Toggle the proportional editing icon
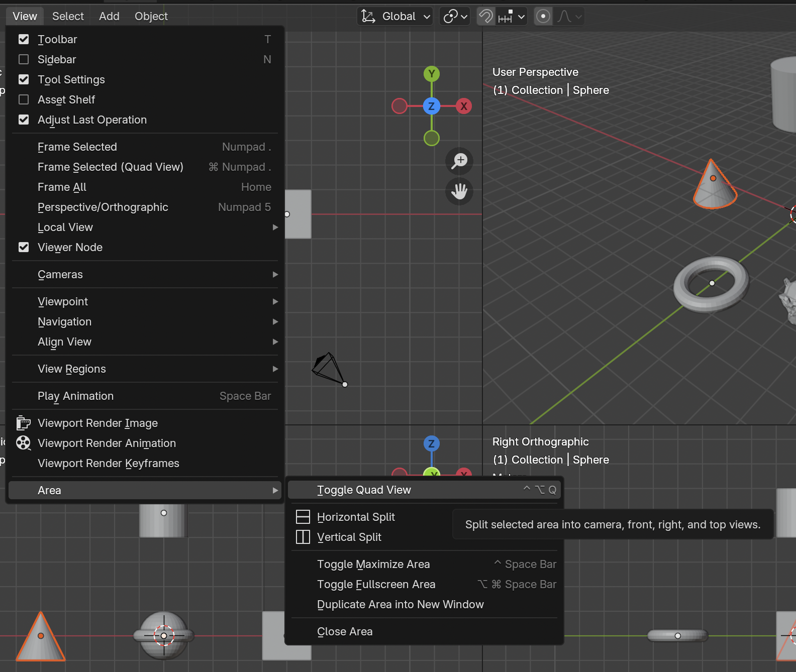Image resolution: width=796 pixels, height=672 pixels. [x=543, y=17]
